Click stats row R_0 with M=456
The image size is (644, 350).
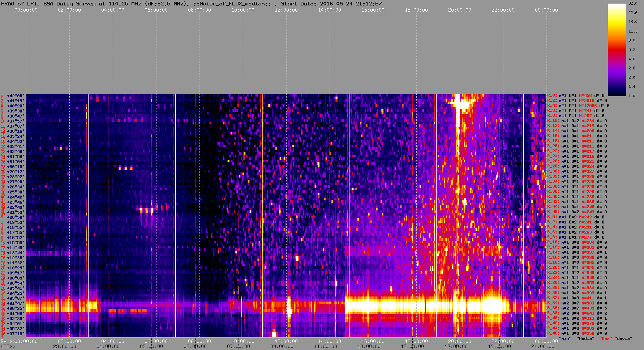coord(576,96)
